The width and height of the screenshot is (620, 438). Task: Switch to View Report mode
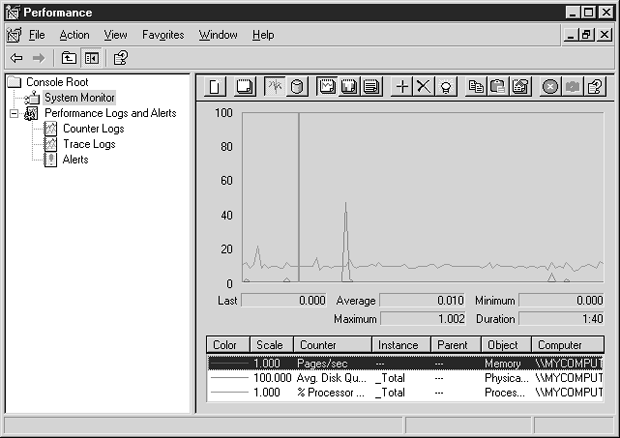[371, 87]
